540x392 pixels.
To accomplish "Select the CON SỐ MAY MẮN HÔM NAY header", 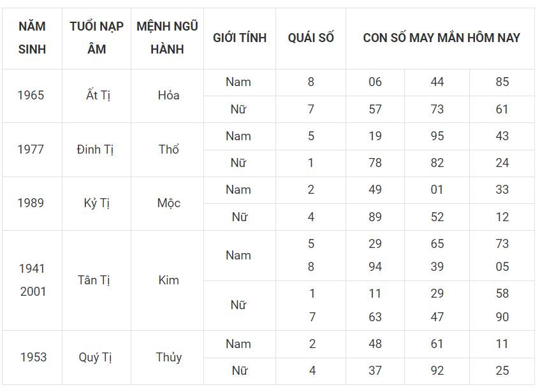I will coord(441,38).
